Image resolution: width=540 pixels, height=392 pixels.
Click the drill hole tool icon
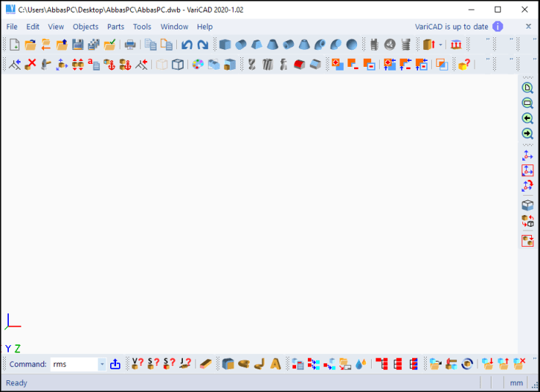coord(252,65)
